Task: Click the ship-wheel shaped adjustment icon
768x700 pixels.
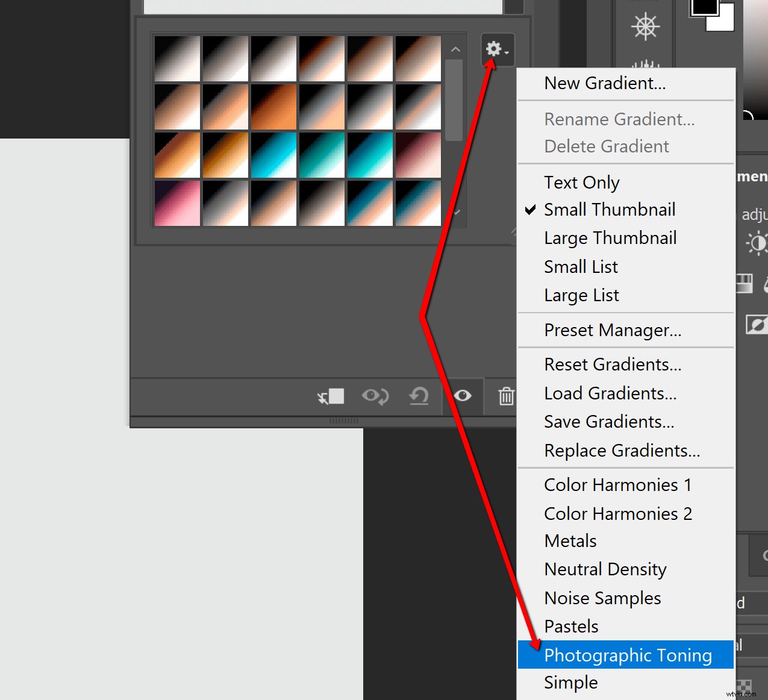Action: pyautogui.click(x=645, y=26)
